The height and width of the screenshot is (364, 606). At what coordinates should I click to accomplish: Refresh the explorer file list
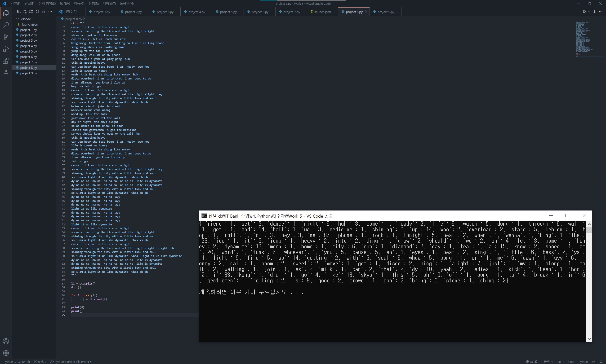(x=37, y=12)
